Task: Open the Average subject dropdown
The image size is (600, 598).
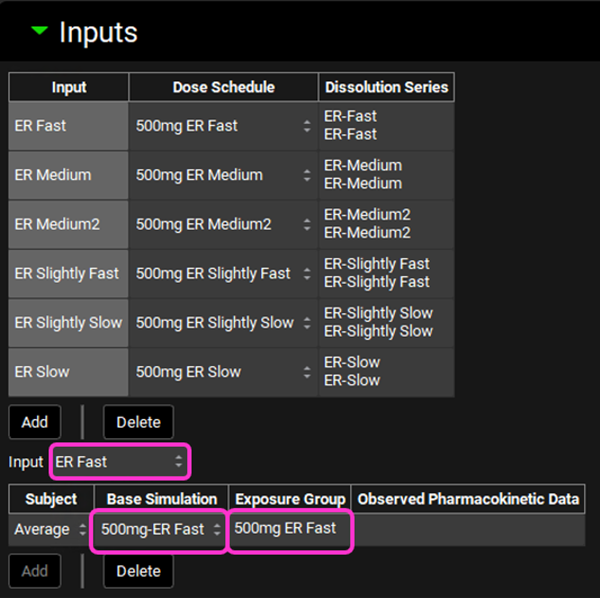Action: coord(50,529)
